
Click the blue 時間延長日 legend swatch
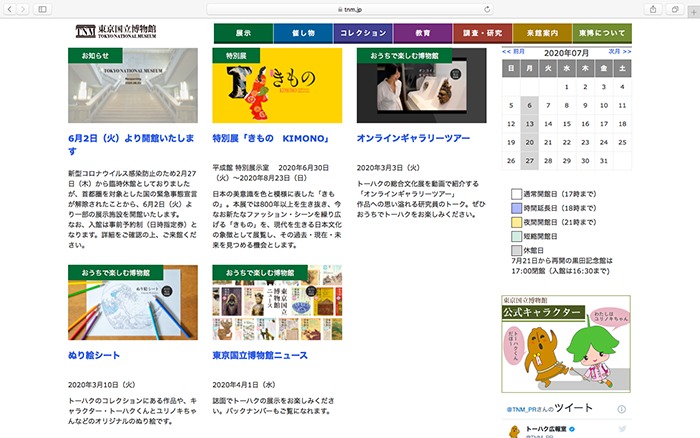click(x=517, y=208)
